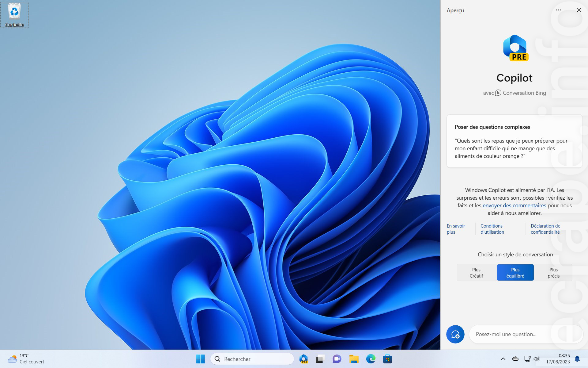Click the Copilot PRE logo
Viewport: 588px width, 368px height.
(x=515, y=48)
